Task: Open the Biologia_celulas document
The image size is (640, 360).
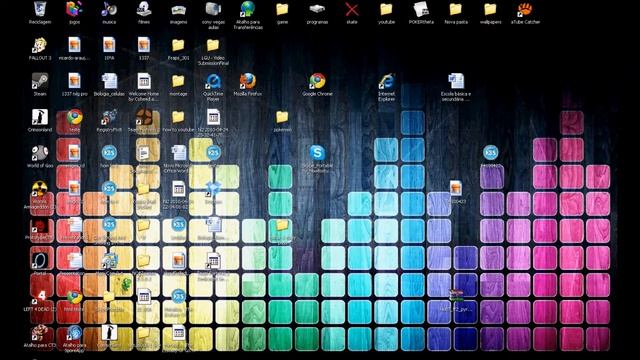Action: coord(109,81)
